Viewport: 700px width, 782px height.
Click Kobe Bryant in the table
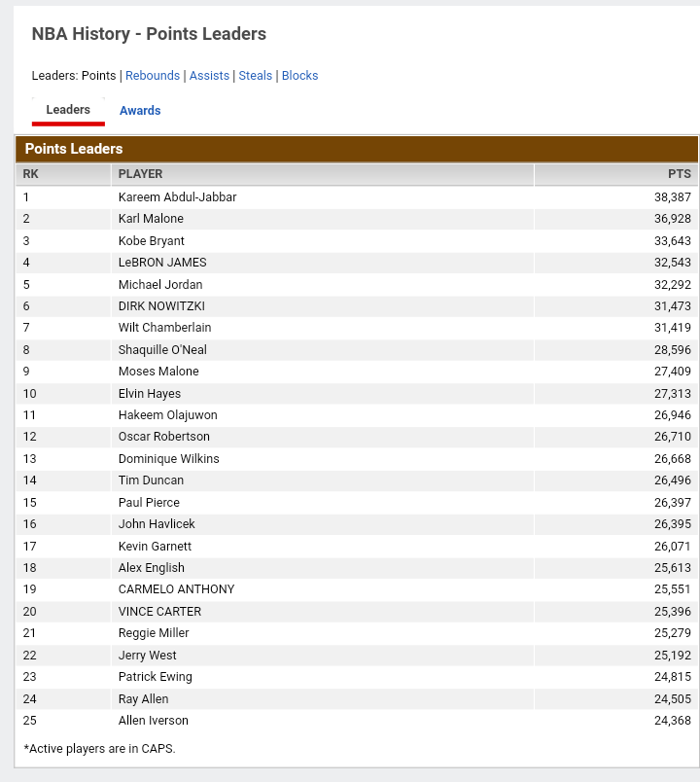pos(151,241)
